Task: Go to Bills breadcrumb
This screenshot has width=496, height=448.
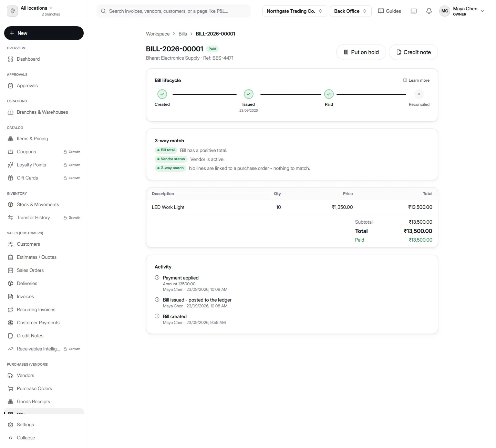Action: click(183, 34)
